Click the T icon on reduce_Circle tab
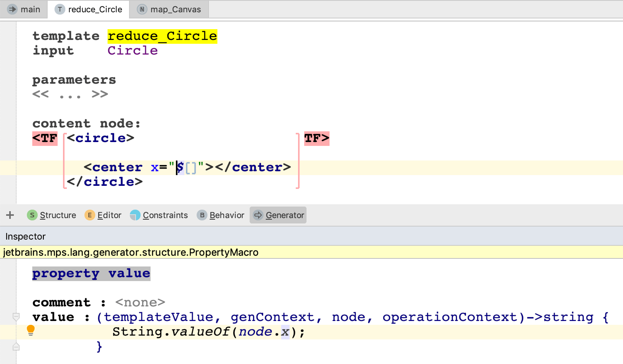 click(x=60, y=9)
